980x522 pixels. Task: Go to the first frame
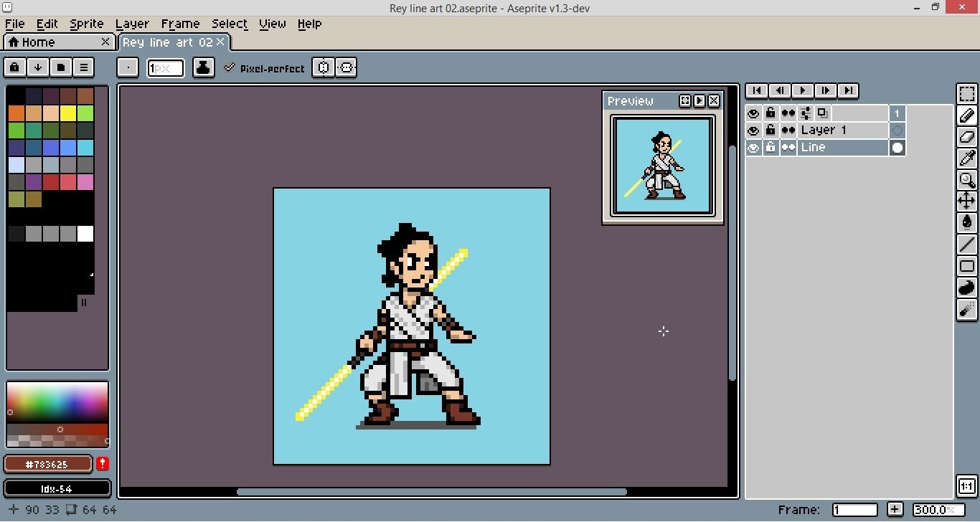[756, 90]
